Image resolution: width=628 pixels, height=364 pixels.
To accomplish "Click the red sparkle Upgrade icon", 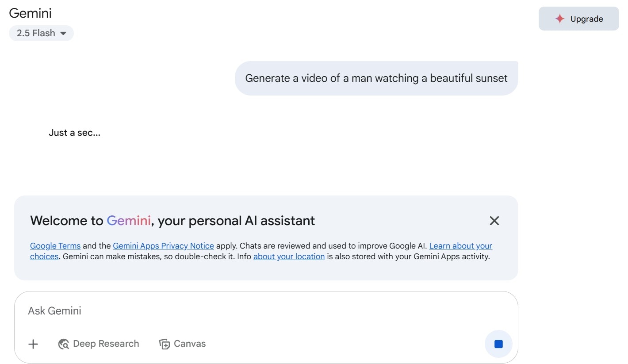I will click(x=560, y=19).
